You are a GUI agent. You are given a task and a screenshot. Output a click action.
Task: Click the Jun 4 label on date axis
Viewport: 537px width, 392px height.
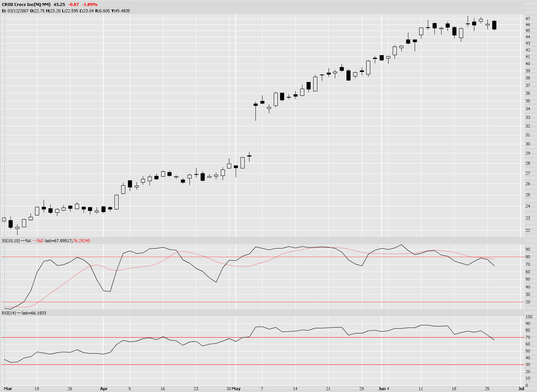pyautogui.click(x=384, y=389)
